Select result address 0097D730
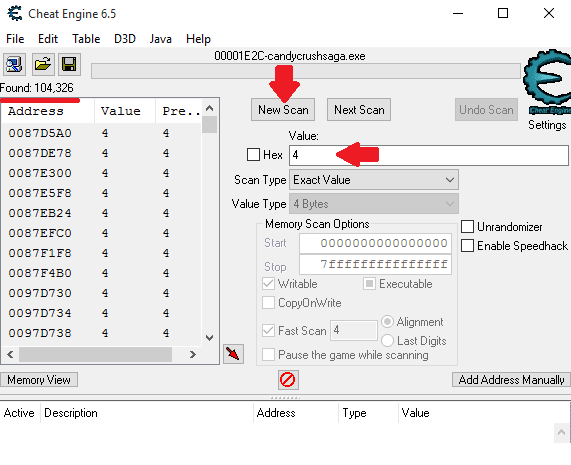This screenshot has height=465, width=571. (x=40, y=293)
